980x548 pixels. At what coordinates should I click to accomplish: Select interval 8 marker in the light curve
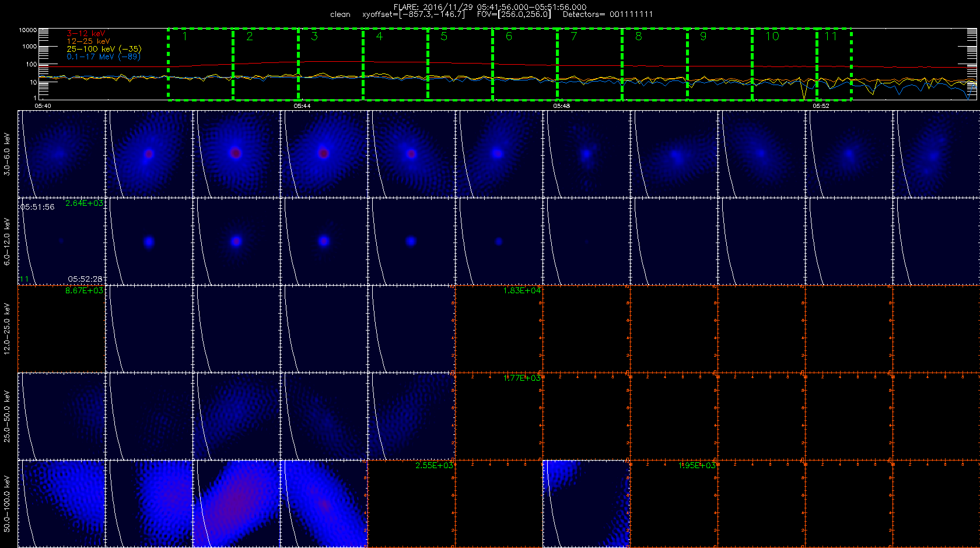pyautogui.click(x=639, y=37)
